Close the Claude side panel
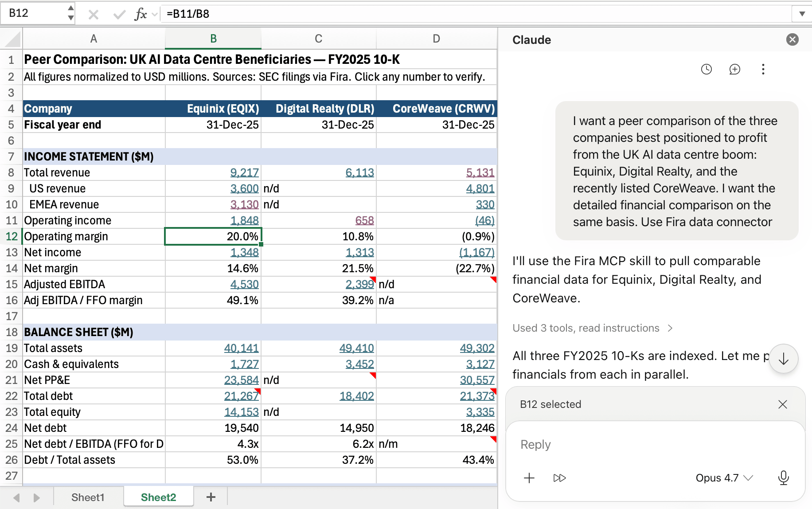The width and height of the screenshot is (812, 509). (792, 40)
